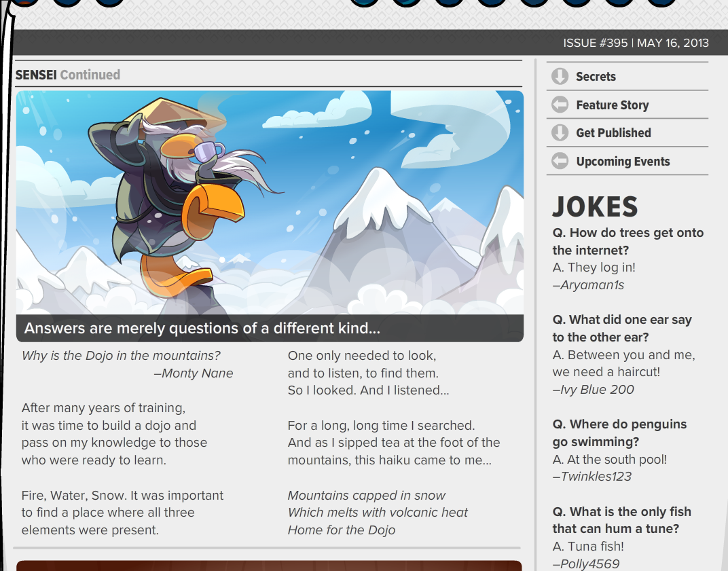Click the brown banner at the page bottom
The height and width of the screenshot is (571, 728).
tap(270, 566)
